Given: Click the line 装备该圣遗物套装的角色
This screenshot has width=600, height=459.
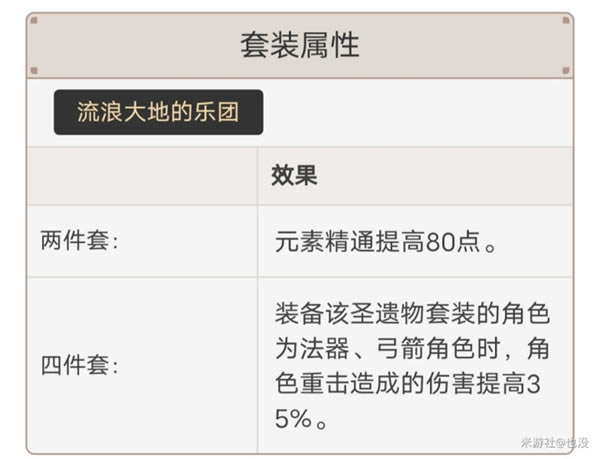Looking at the screenshot, I should pyautogui.click(x=412, y=313).
